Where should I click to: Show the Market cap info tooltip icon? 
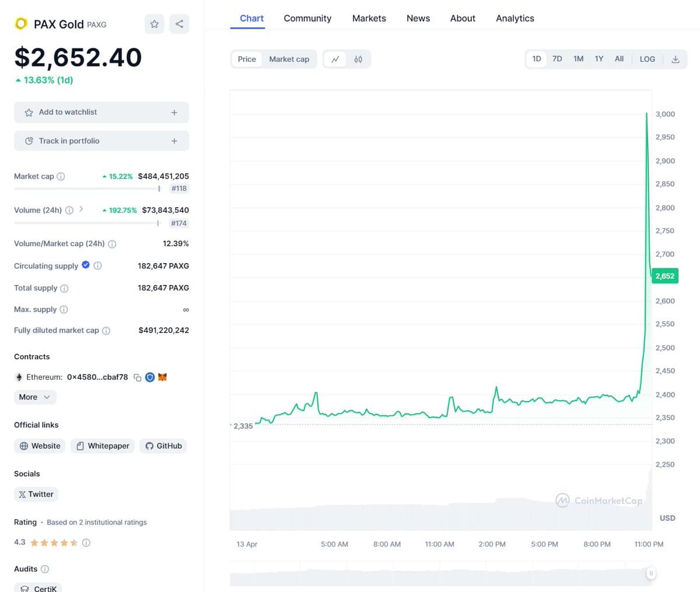[61, 176]
